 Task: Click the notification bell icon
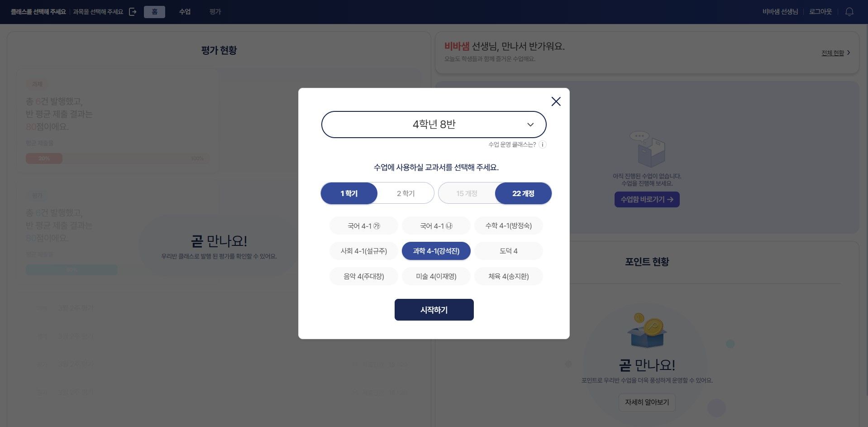[x=849, y=12]
